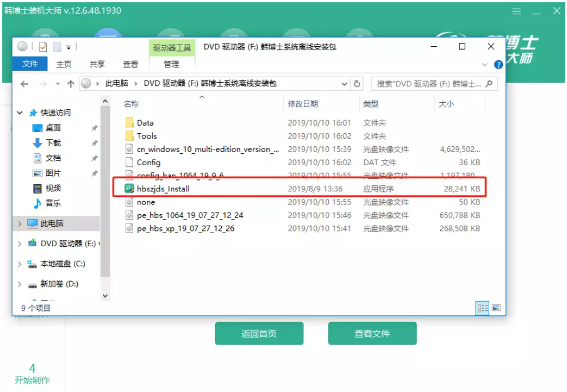Sort by 修改日期 column header

click(x=303, y=104)
